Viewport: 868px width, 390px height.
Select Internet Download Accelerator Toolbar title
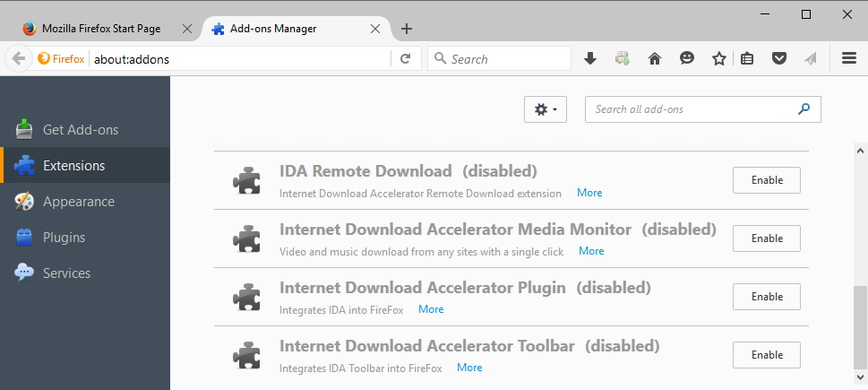click(426, 346)
